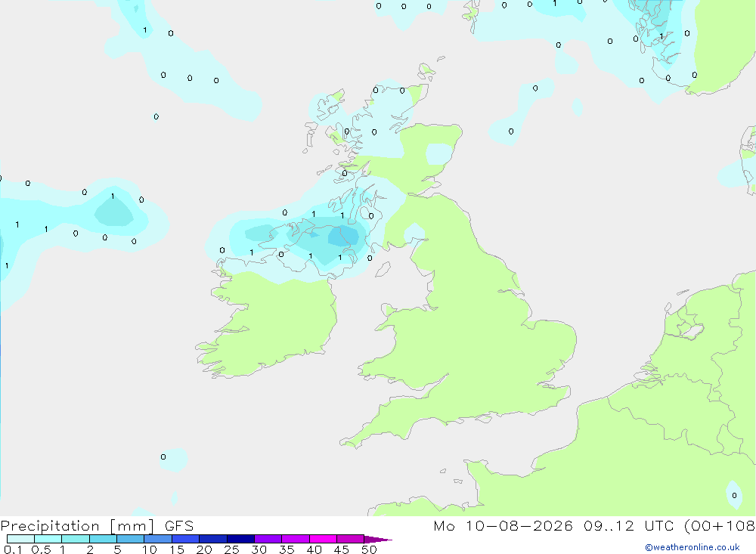The image size is (756, 554).
Task: Select the 25–30 mm navy legend swatch
Action: point(240,539)
